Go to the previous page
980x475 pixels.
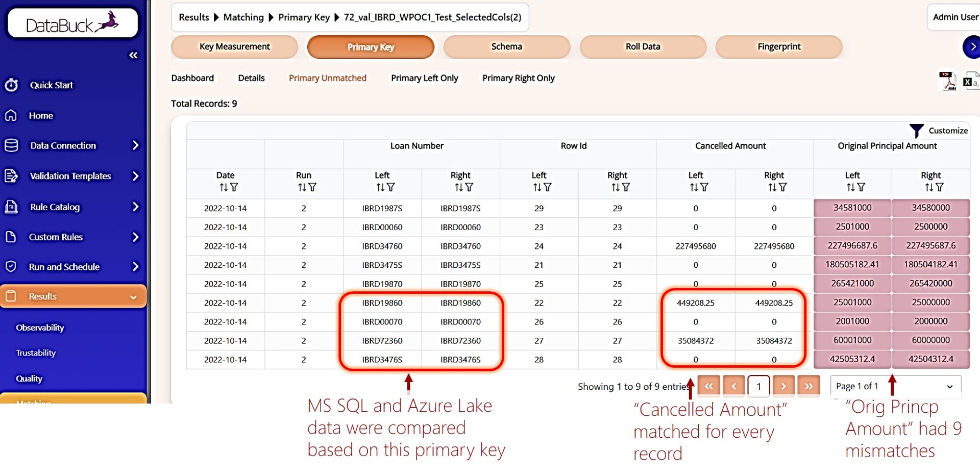[733, 386]
